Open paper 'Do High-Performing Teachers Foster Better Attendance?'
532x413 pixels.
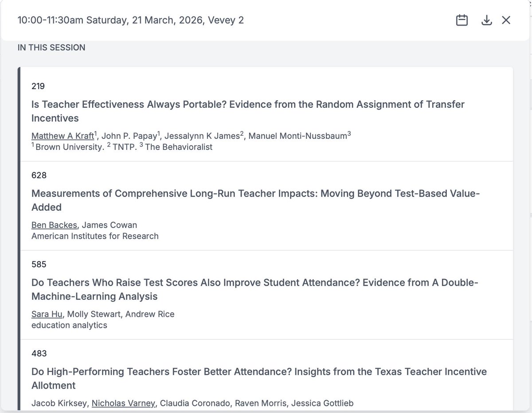[x=259, y=379]
